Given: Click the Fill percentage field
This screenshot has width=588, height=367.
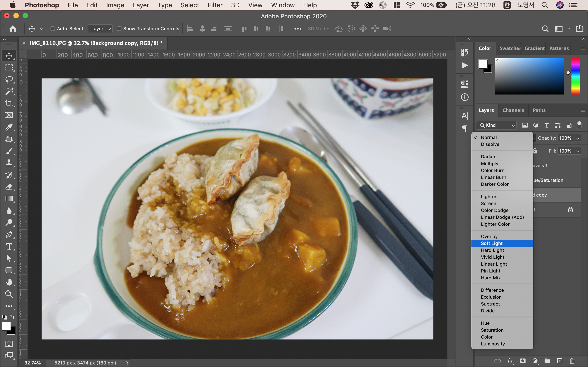Looking at the screenshot, I should [565, 151].
